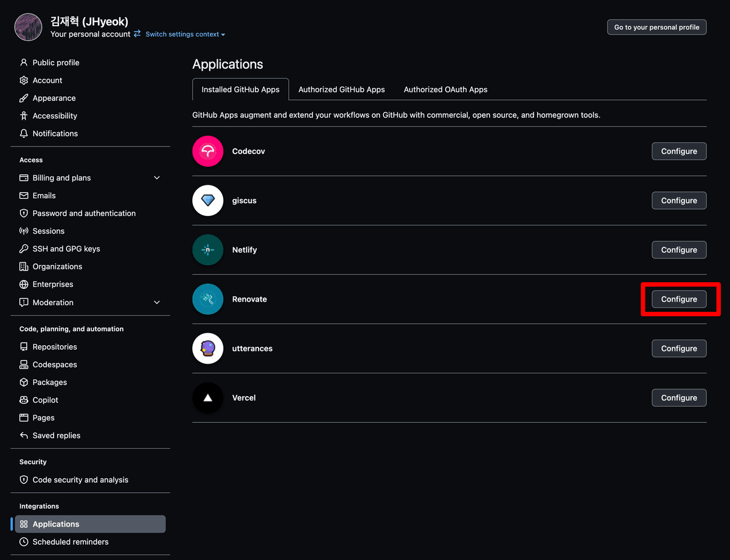Click the utterances crystal ball icon

click(208, 348)
